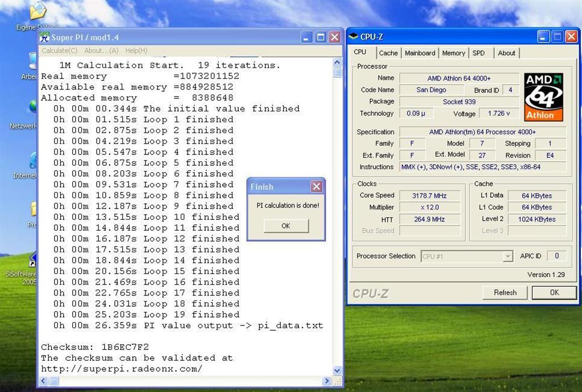Viewport: 582px width, 392px height.
Task: Click the Code Name value San Diego
Action: (x=431, y=90)
